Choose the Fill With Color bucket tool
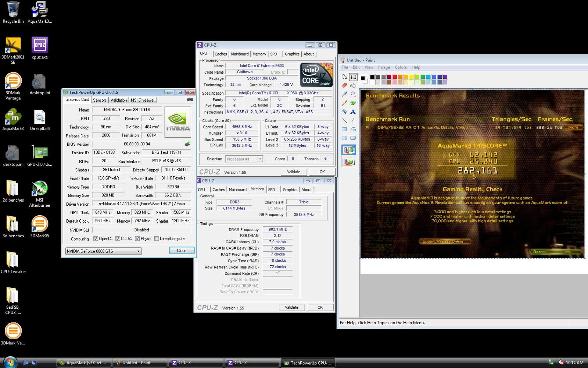588x368 pixels. [x=353, y=85]
